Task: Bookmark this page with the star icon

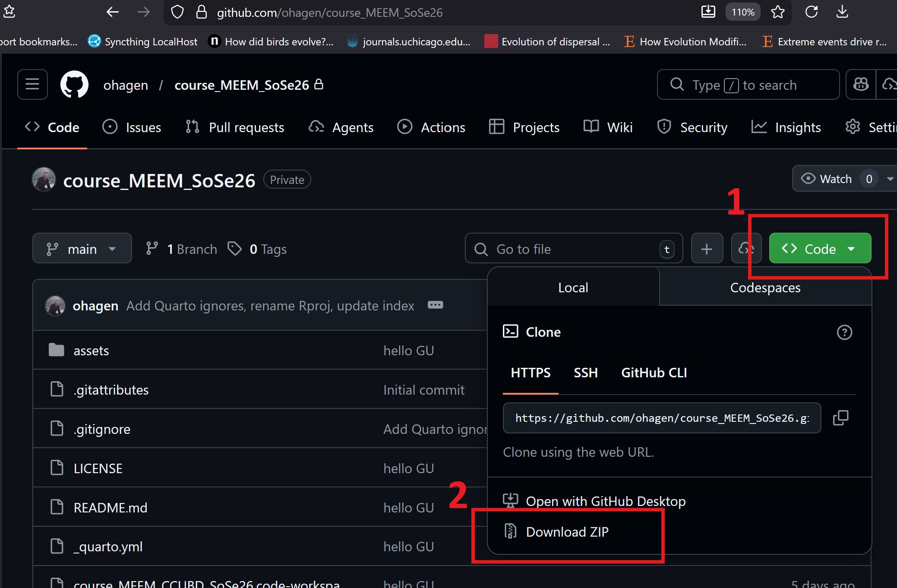Action: pyautogui.click(x=777, y=12)
